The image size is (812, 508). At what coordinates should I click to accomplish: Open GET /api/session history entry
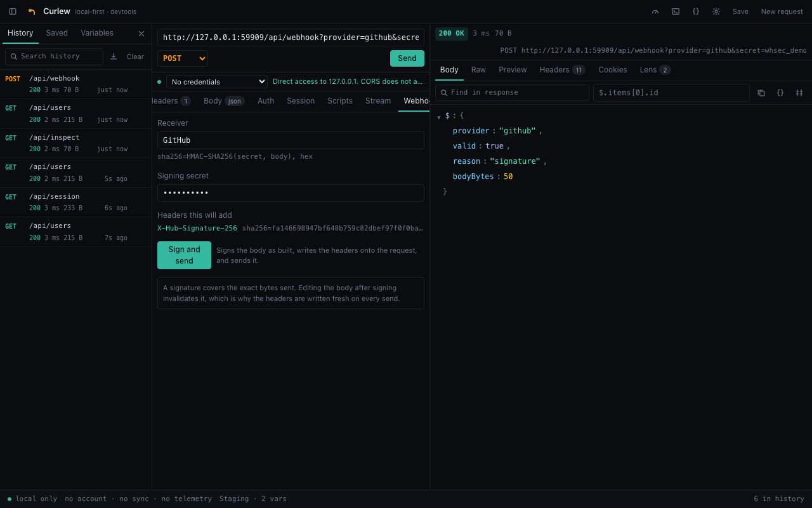(x=75, y=202)
